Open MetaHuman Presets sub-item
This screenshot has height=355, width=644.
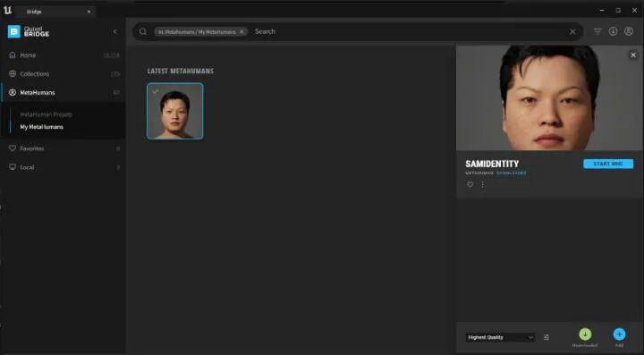tap(46, 114)
